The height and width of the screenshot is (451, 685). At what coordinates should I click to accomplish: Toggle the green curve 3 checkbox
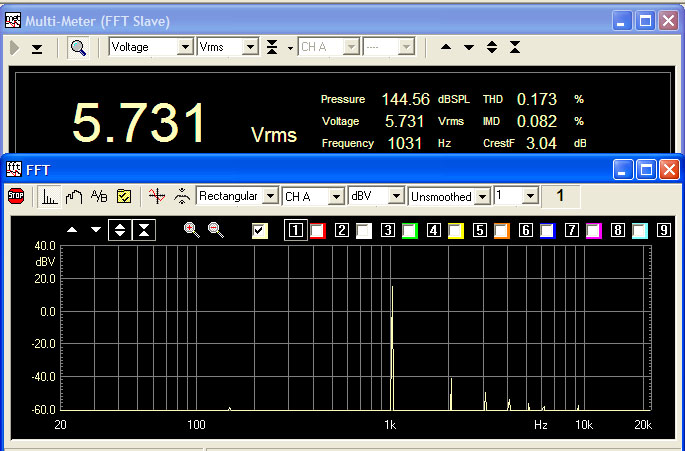pos(409,231)
